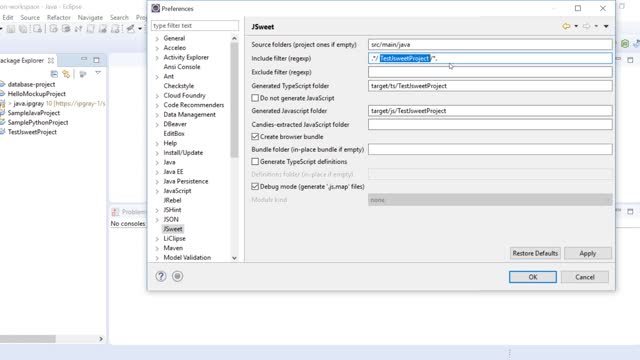The width and height of the screenshot is (640, 360).
Task: Enable Do not generate JavaScript
Action: click(255, 98)
